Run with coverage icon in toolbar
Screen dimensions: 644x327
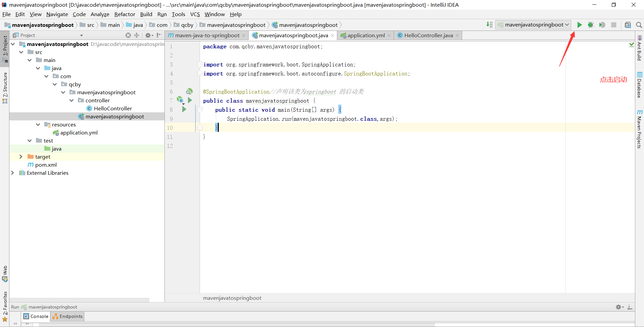click(x=602, y=25)
